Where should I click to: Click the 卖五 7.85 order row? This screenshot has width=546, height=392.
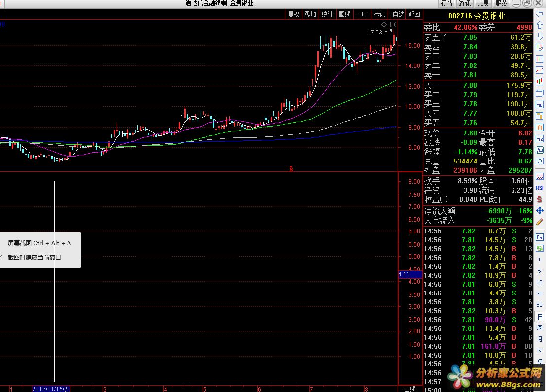coord(478,37)
